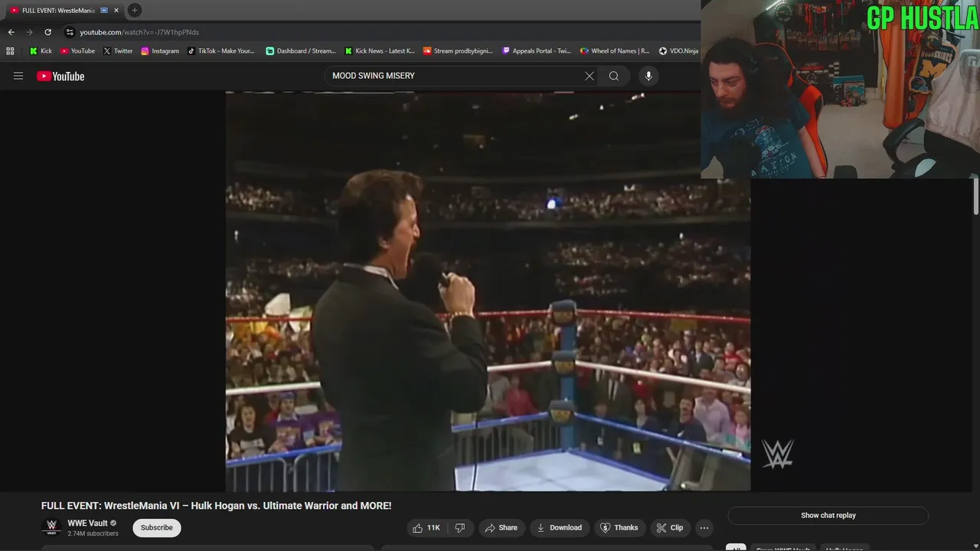
Task: Open the Appeals Portal bookmark
Action: [536, 51]
